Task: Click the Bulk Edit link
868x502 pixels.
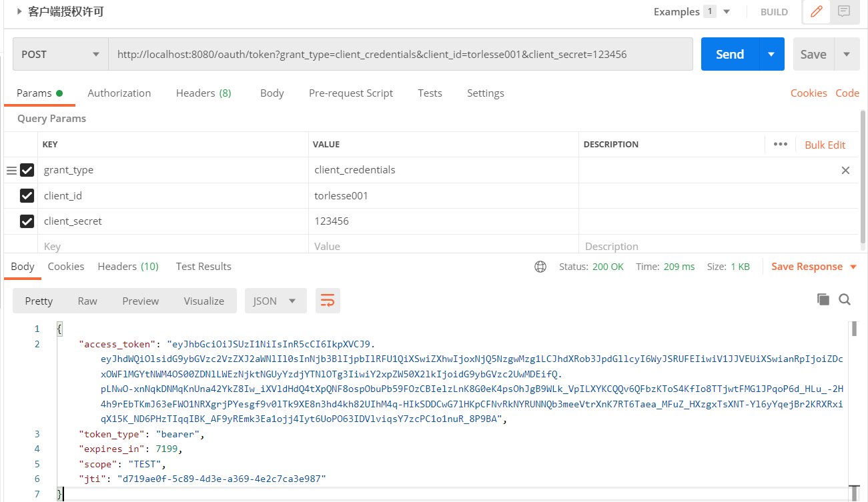Action: tap(825, 145)
